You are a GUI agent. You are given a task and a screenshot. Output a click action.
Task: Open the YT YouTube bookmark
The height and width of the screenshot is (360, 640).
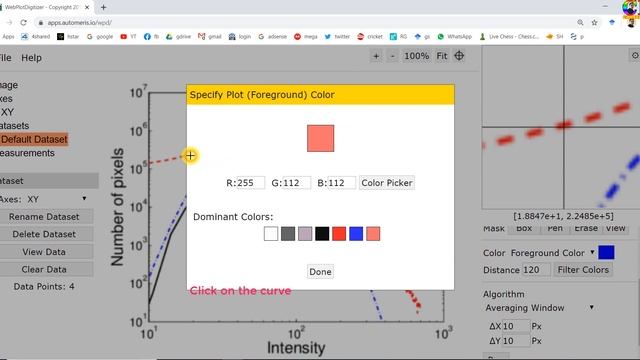(128, 37)
